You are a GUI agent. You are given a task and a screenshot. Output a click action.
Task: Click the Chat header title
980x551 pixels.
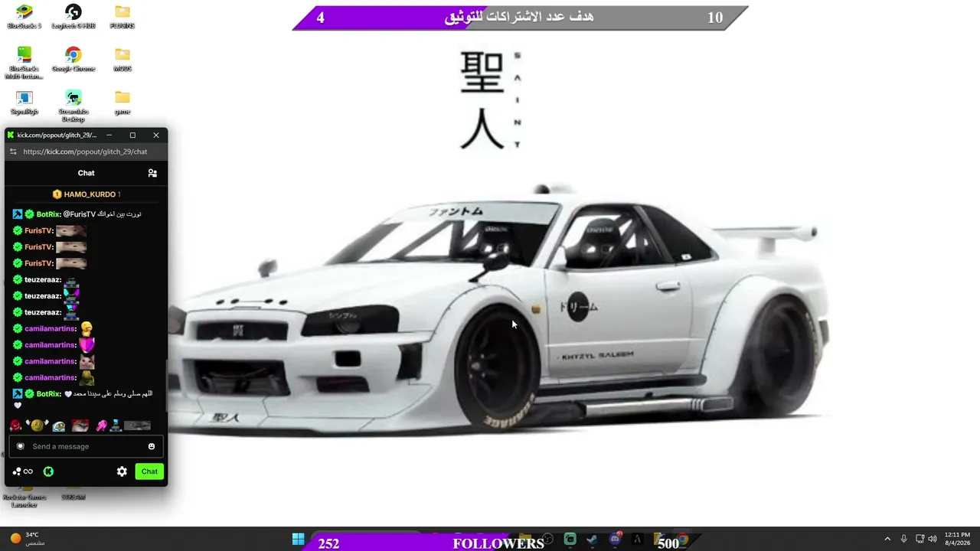coord(86,173)
